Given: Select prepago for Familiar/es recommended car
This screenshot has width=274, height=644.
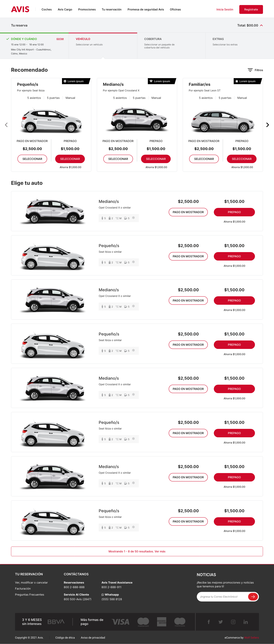Looking at the screenshot, I should [x=242, y=159].
